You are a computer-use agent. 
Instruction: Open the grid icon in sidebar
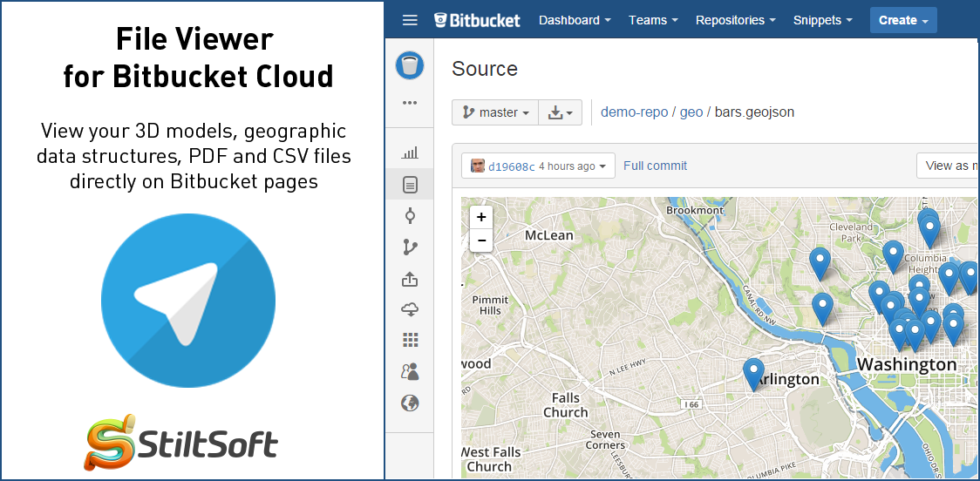coord(410,340)
